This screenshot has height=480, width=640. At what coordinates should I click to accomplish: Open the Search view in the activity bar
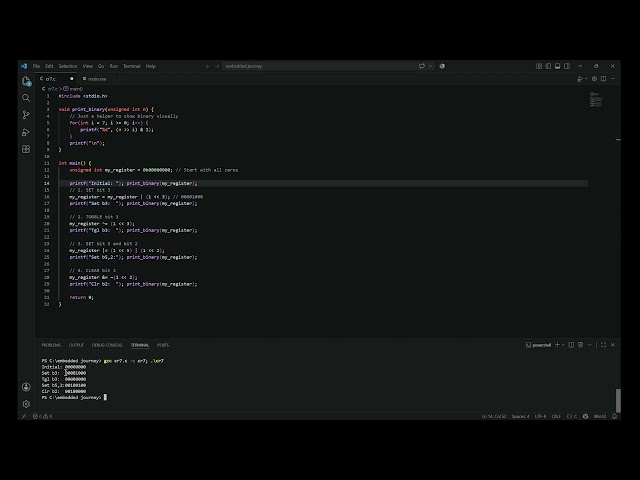(x=26, y=98)
